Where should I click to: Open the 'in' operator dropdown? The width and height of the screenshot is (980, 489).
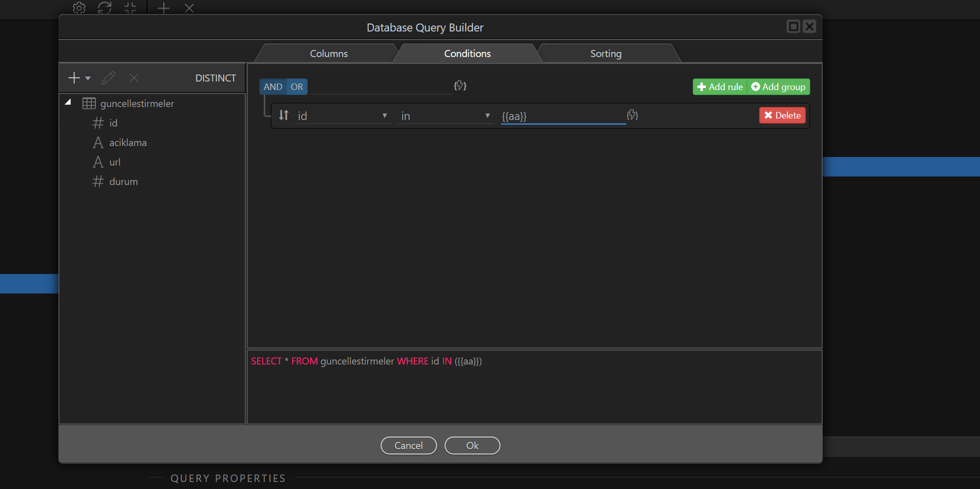click(x=446, y=116)
